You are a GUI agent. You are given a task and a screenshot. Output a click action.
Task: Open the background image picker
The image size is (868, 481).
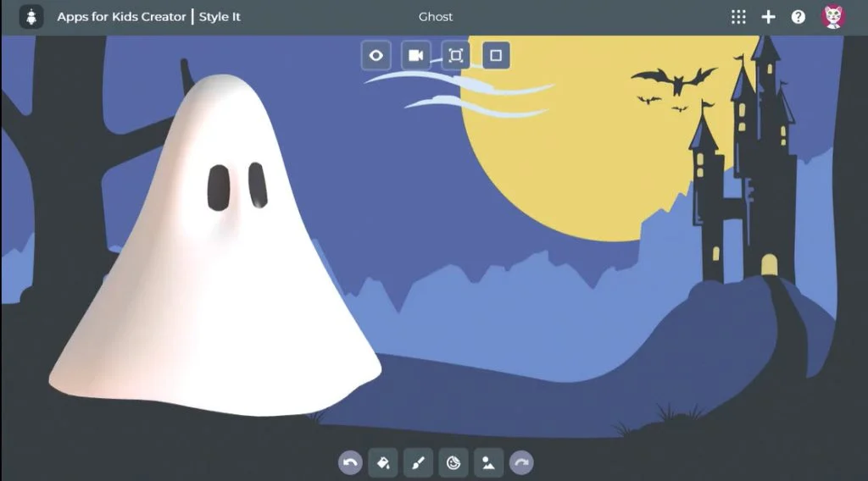pos(488,462)
